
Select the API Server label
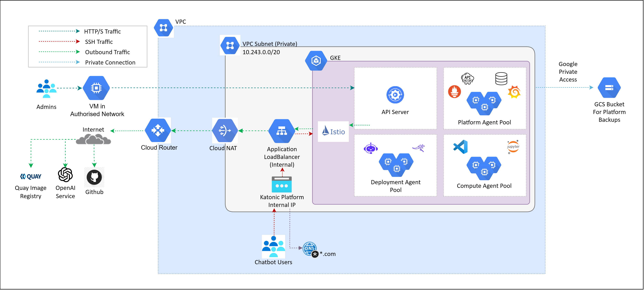coord(395,112)
